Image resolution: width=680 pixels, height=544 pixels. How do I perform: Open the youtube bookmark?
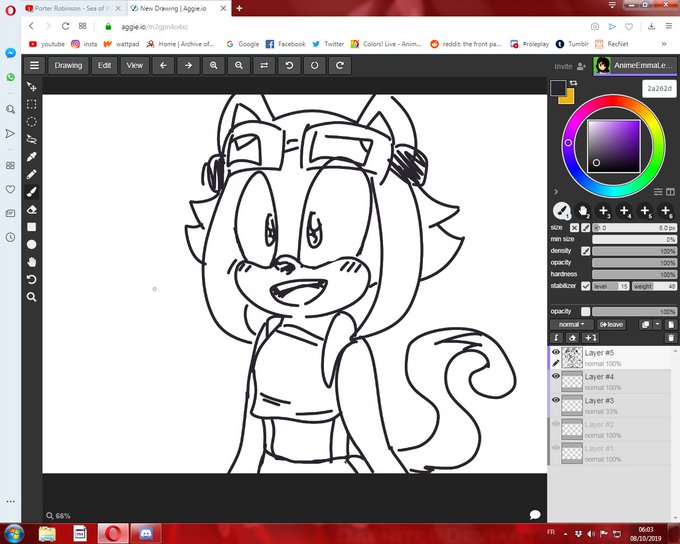pos(46,44)
